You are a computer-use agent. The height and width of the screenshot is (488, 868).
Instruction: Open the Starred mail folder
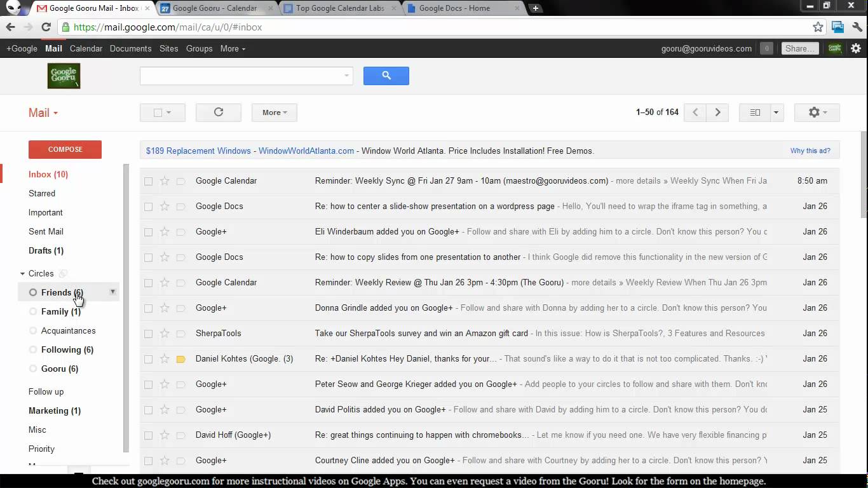tap(42, 193)
